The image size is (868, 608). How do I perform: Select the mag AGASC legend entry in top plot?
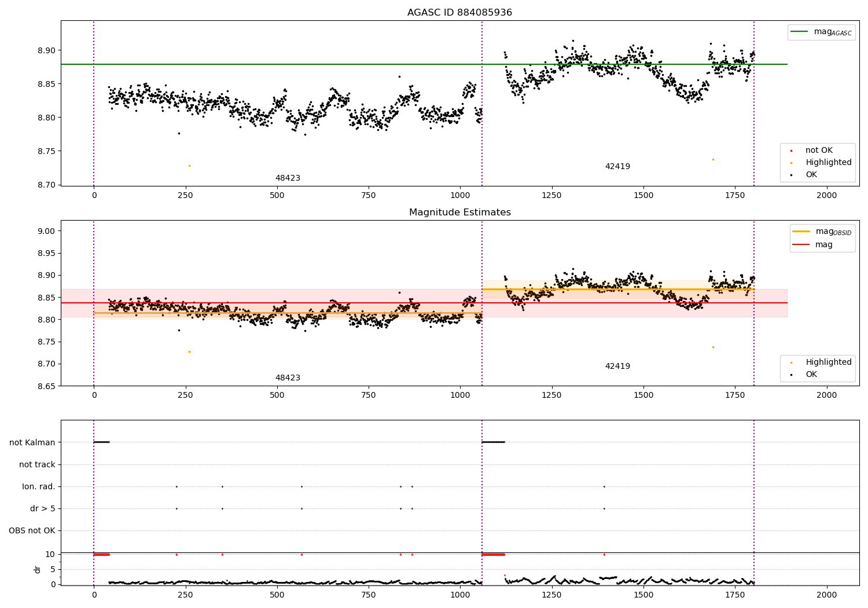coord(821,32)
